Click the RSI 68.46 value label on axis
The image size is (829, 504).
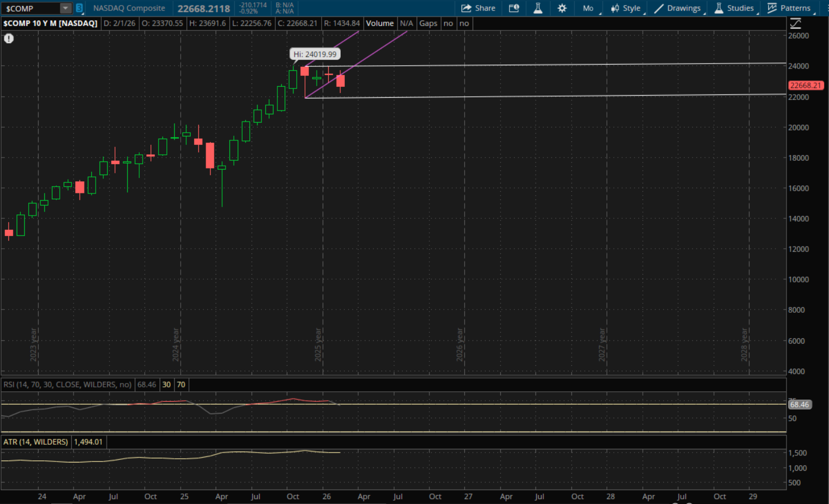point(799,405)
